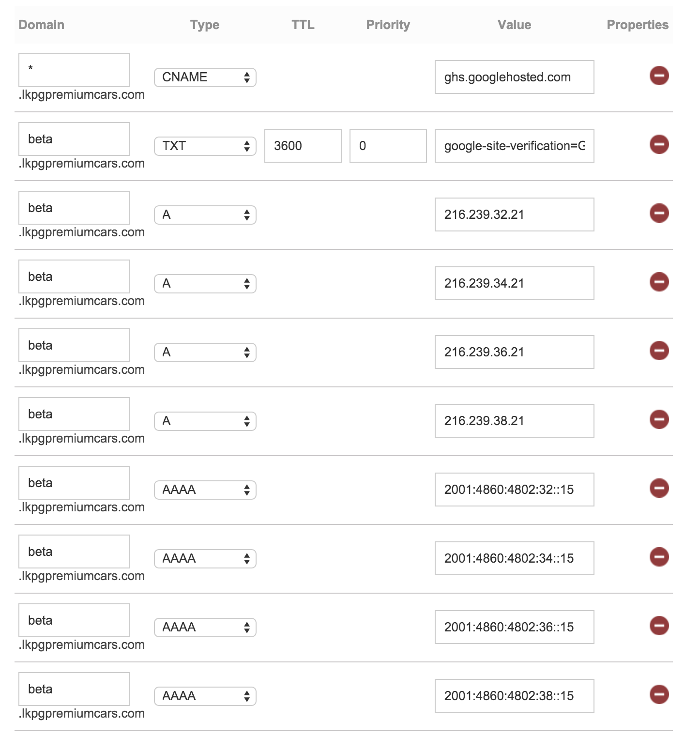Edit the ghs.googlehosted.com value field
The width and height of the screenshot is (700, 736).
[x=515, y=77]
